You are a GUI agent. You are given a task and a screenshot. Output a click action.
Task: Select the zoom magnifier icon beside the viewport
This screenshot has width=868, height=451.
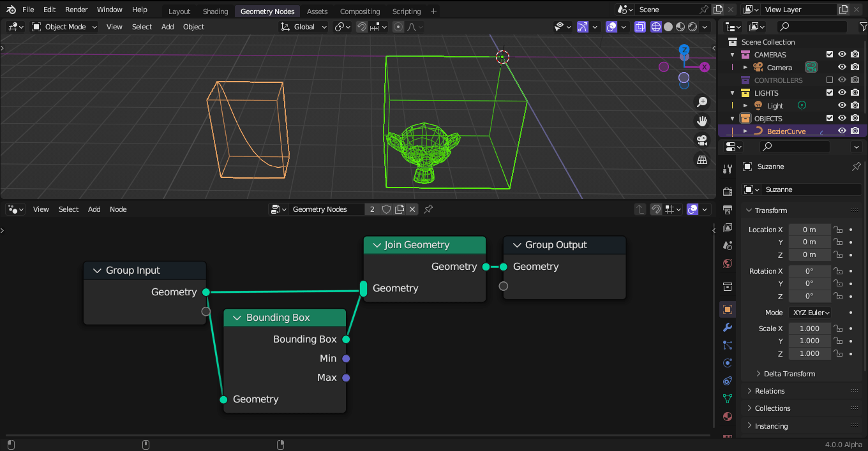(x=702, y=101)
